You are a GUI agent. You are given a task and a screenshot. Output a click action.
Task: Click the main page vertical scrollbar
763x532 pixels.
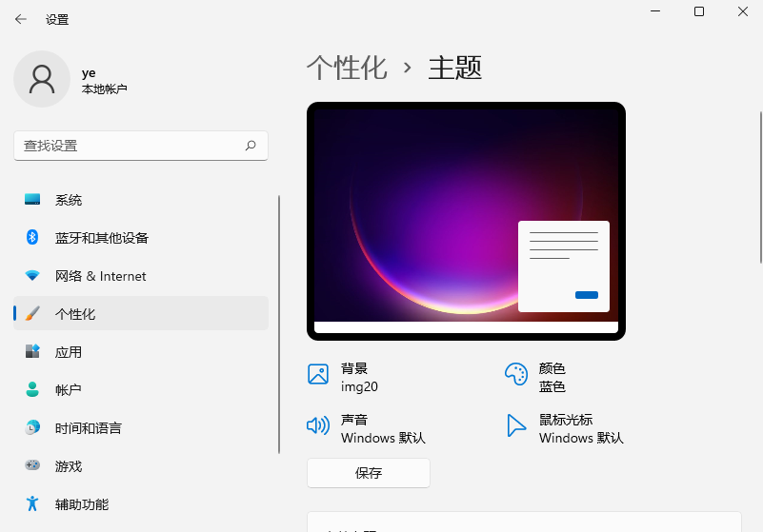tap(760, 187)
